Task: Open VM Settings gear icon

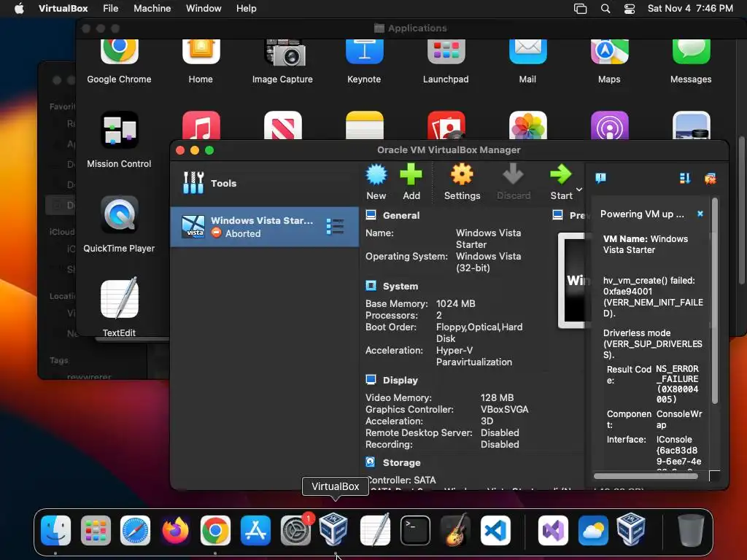Action: (462, 175)
